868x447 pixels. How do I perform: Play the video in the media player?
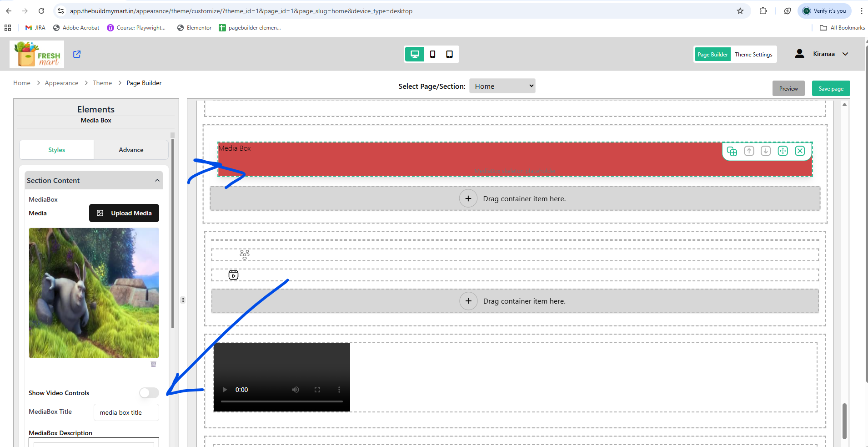tap(225, 390)
